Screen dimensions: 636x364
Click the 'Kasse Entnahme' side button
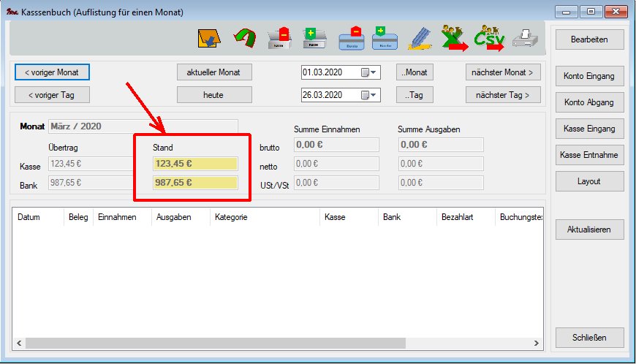tap(588, 155)
